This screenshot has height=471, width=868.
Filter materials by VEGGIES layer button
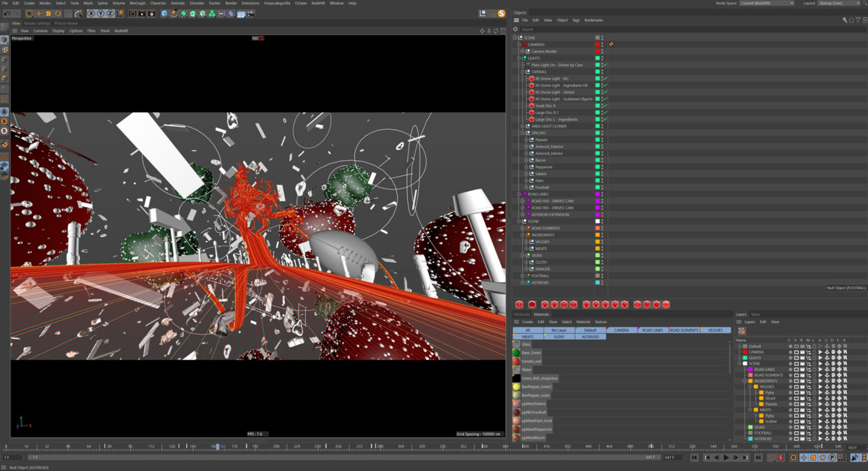[x=715, y=330]
